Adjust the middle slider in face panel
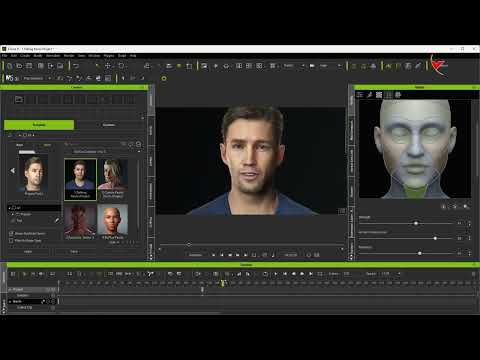Viewport: 480px width, 360px height. 435,238
